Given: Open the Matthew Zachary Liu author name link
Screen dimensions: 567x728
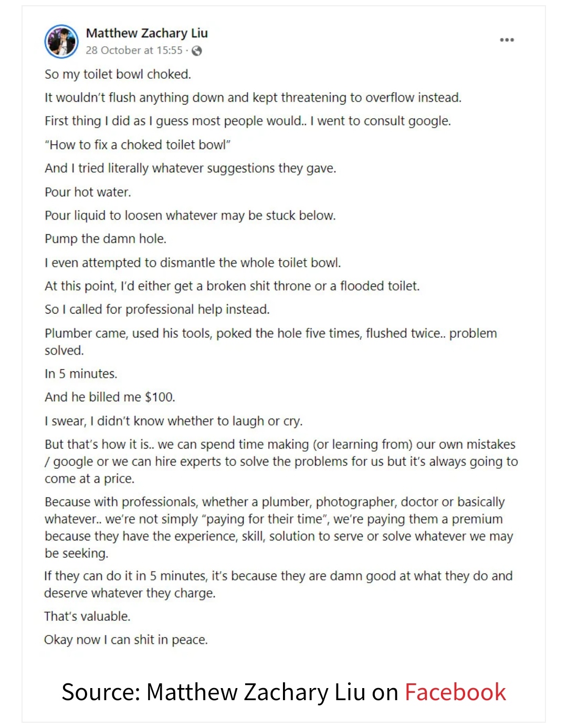Looking at the screenshot, I should [146, 33].
